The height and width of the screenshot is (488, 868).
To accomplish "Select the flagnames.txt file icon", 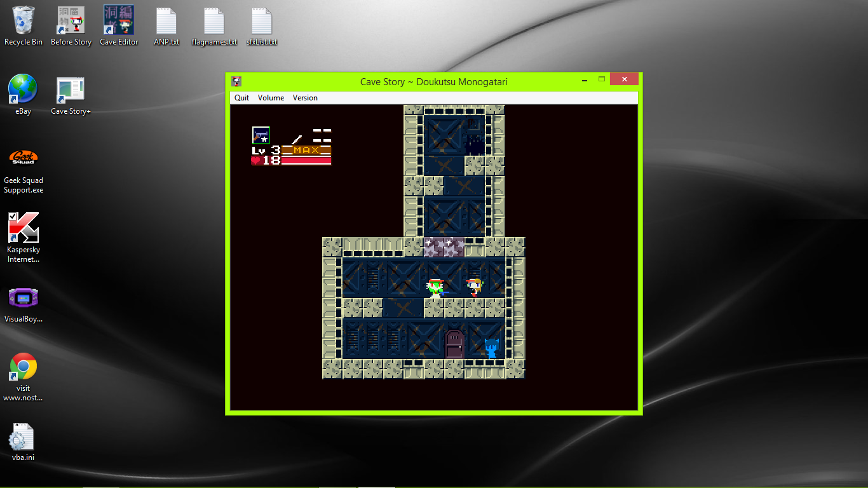I will click(214, 26).
